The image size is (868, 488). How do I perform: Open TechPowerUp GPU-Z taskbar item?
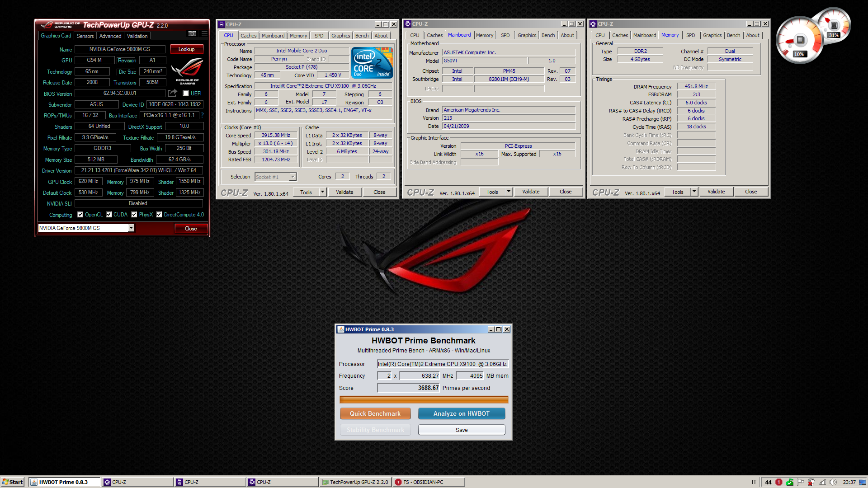[x=355, y=482]
